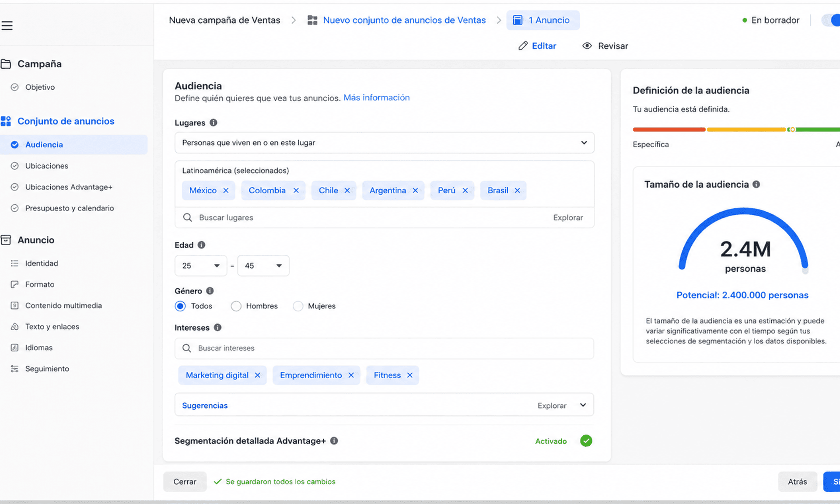Open Nuevo conjunto de anuncios de Ventas
The width and height of the screenshot is (840, 504).
pyautogui.click(x=404, y=20)
